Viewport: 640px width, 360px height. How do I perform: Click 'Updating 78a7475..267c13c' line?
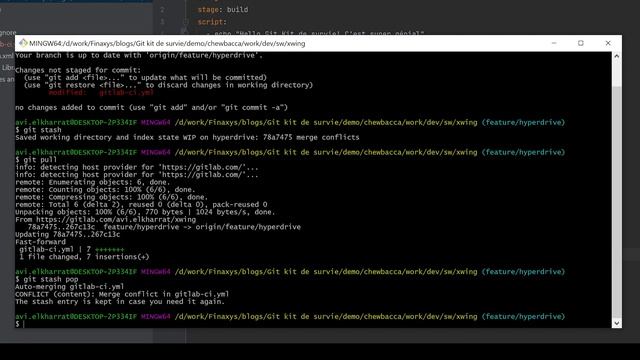[x=68, y=234]
